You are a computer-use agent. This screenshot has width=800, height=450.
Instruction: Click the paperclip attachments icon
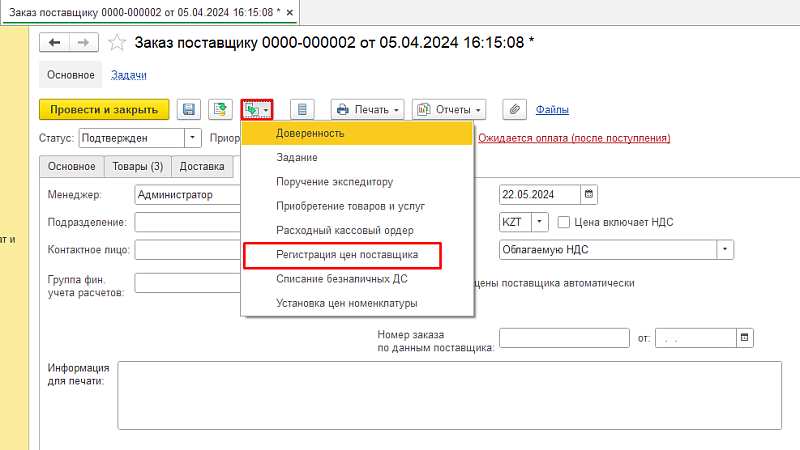[x=513, y=109]
